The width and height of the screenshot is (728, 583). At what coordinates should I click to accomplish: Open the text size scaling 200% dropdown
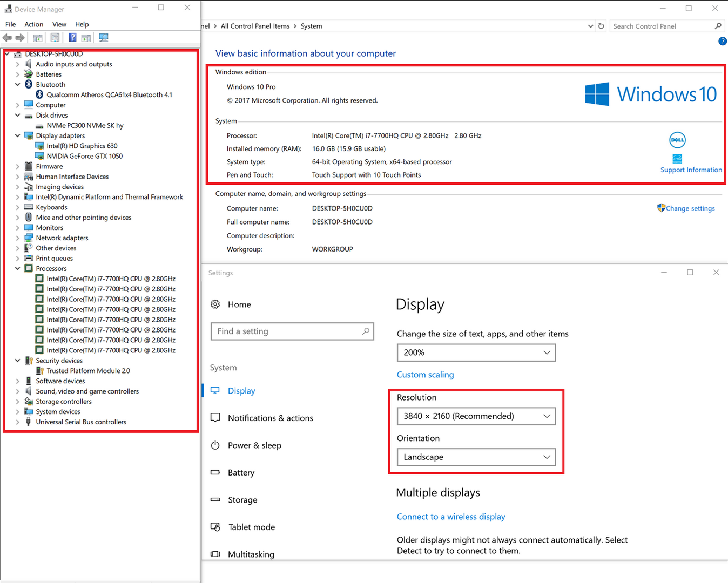pos(476,352)
